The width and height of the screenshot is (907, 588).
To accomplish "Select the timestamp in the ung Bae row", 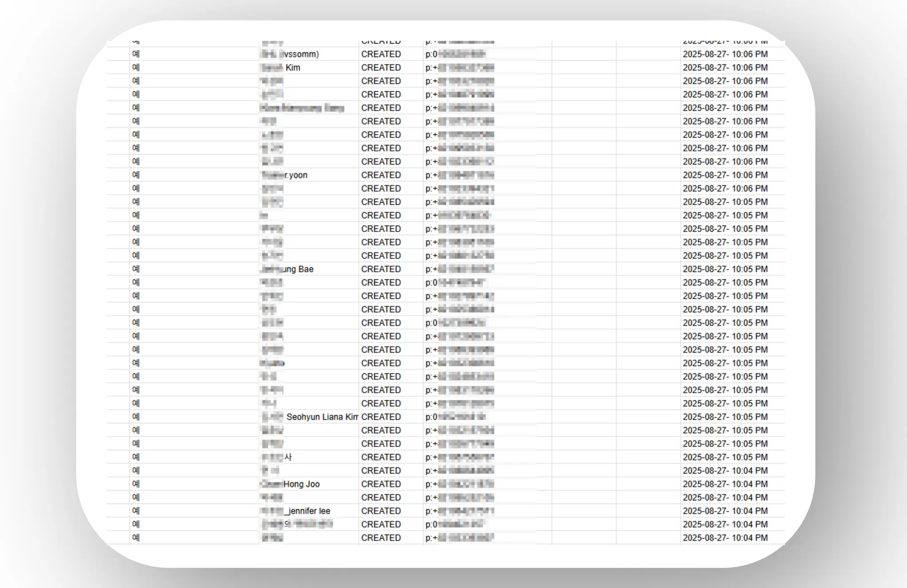I will tap(725, 269).
